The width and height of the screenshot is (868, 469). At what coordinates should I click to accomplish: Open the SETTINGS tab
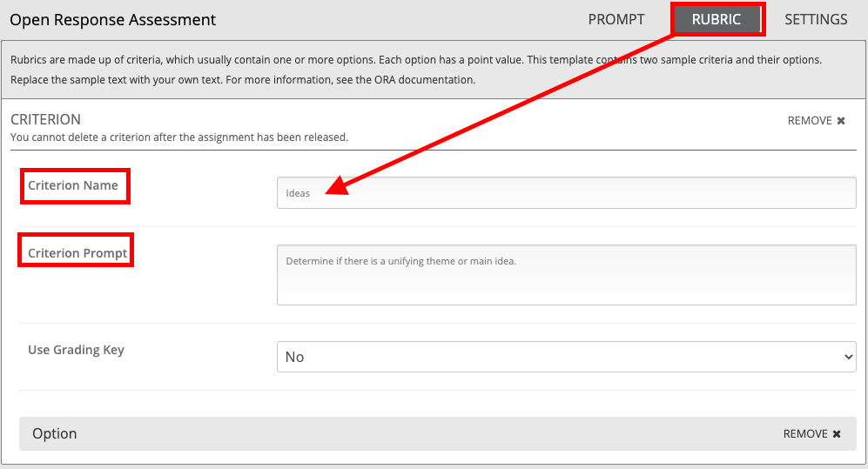coord(816,19)
